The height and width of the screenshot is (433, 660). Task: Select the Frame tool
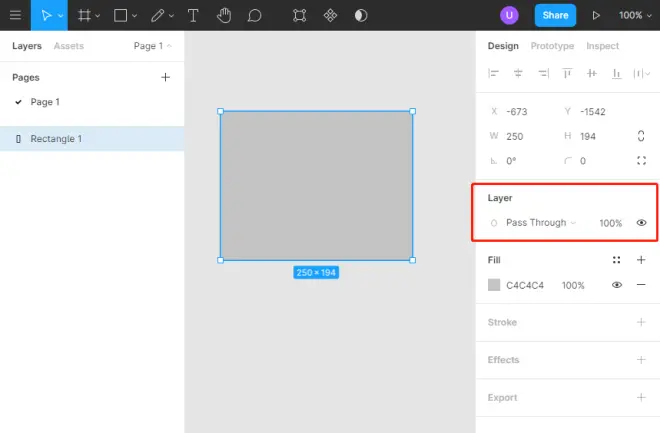point(84,16)
